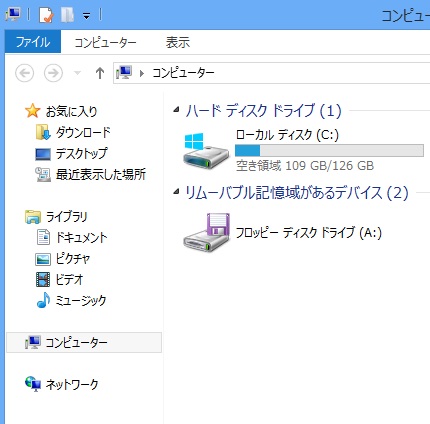The width and height of the screenshot is (430, 424).
Task: Open the ドキュメント library
Action: click(x=81, y=237)
